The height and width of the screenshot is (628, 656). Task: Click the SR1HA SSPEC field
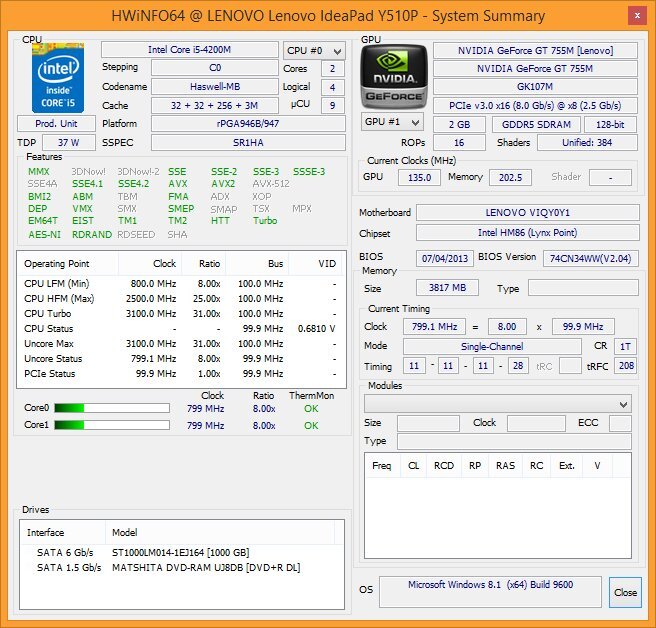tap(248, 143)
